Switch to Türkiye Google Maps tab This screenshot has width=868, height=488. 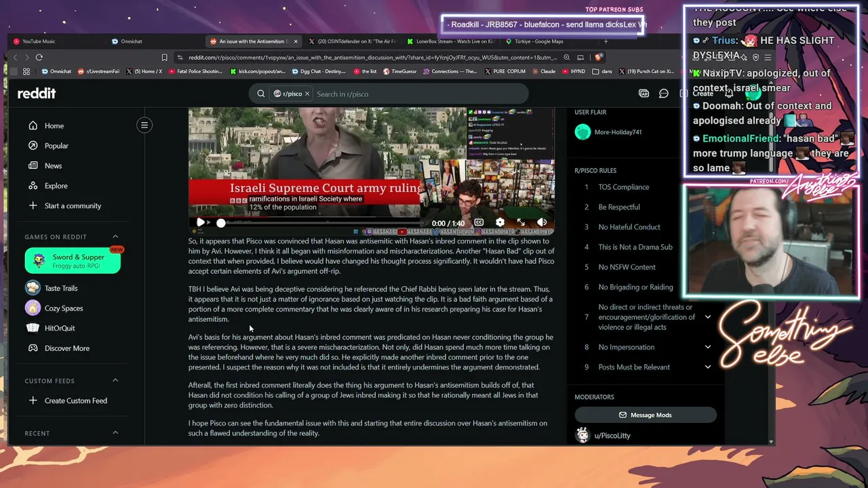(x=549, y=41)
